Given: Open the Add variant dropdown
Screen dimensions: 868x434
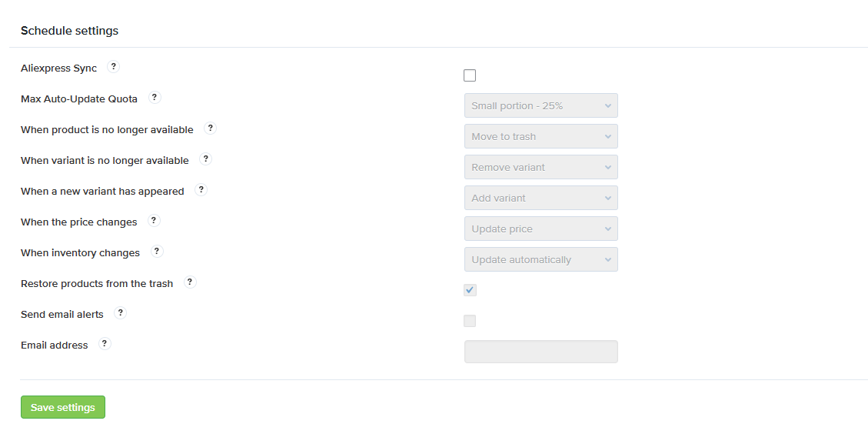Looking at the screenshot, I should coord(540,198).
